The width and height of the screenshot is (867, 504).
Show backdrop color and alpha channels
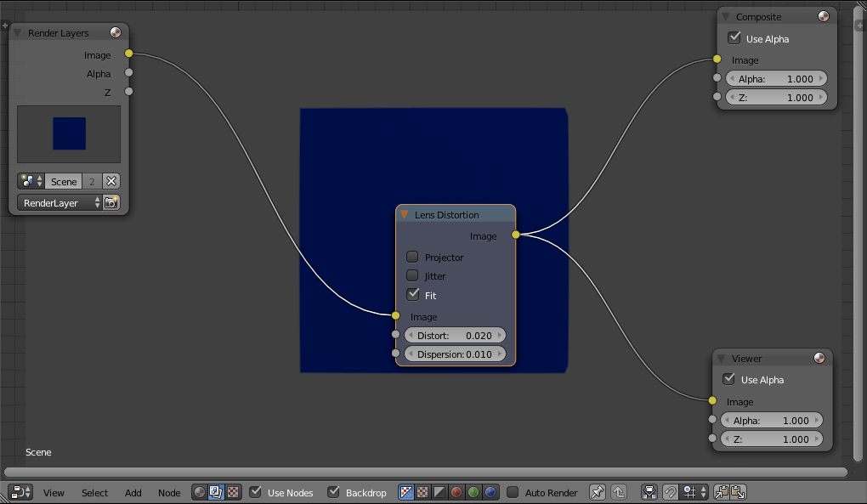point(406,492)
